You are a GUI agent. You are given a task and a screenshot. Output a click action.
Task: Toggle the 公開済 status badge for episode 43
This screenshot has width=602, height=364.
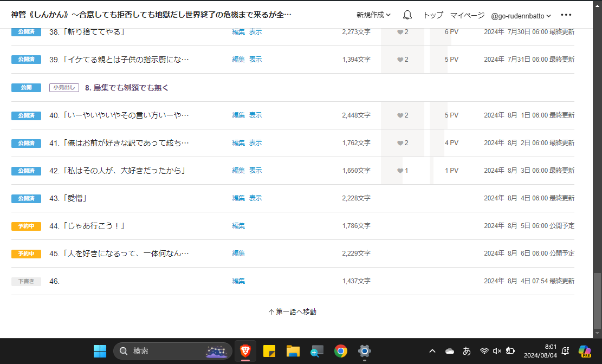[x=26, y=198]
